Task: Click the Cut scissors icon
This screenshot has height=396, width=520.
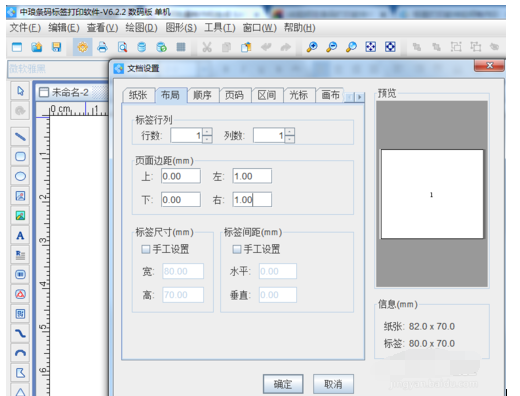Action: click(x=207, y=47)
